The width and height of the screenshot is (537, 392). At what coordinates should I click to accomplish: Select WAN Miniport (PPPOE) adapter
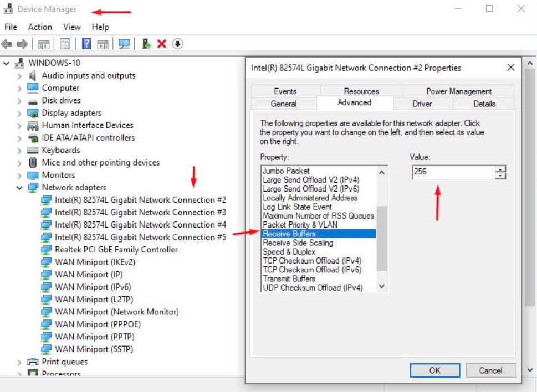[98, 324]
